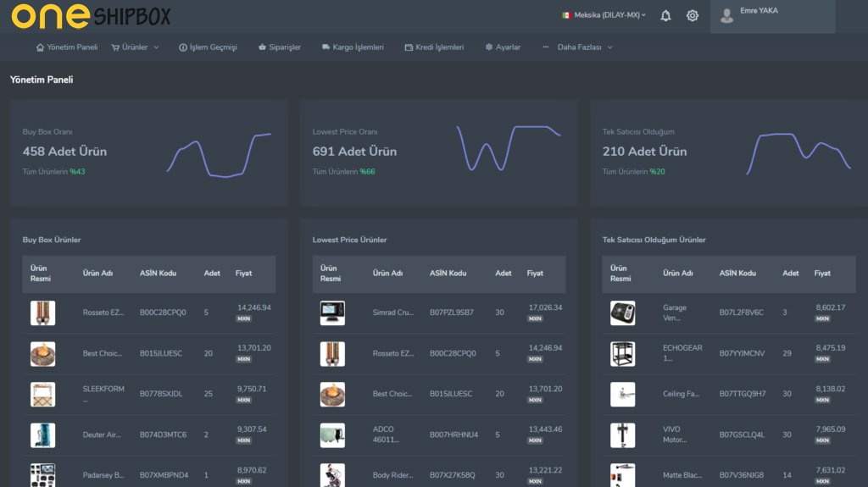This screenshot has height=487, width=868.
Task: Open the settings gear icon in header
Action: (x=692, y=15)
